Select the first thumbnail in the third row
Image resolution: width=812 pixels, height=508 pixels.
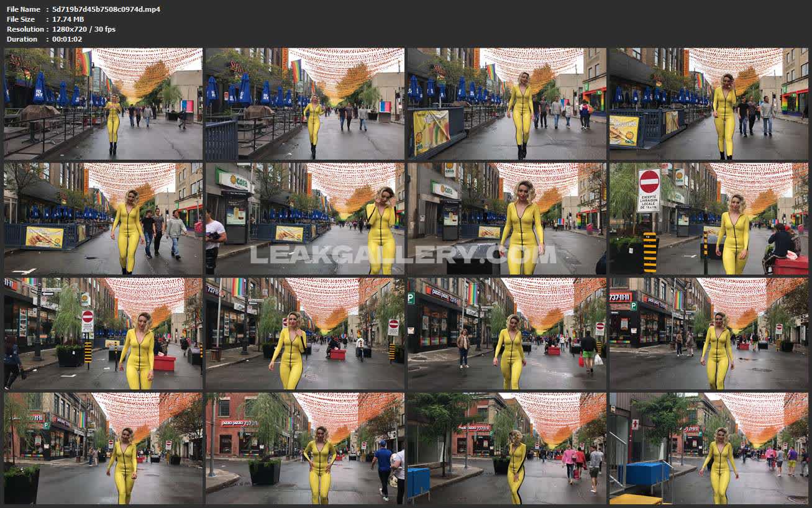103,333
